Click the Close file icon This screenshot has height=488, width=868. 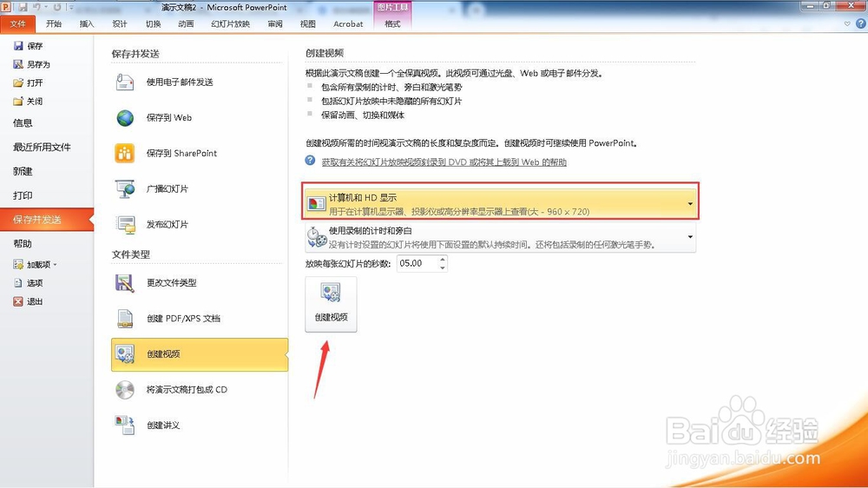(18, 102)
